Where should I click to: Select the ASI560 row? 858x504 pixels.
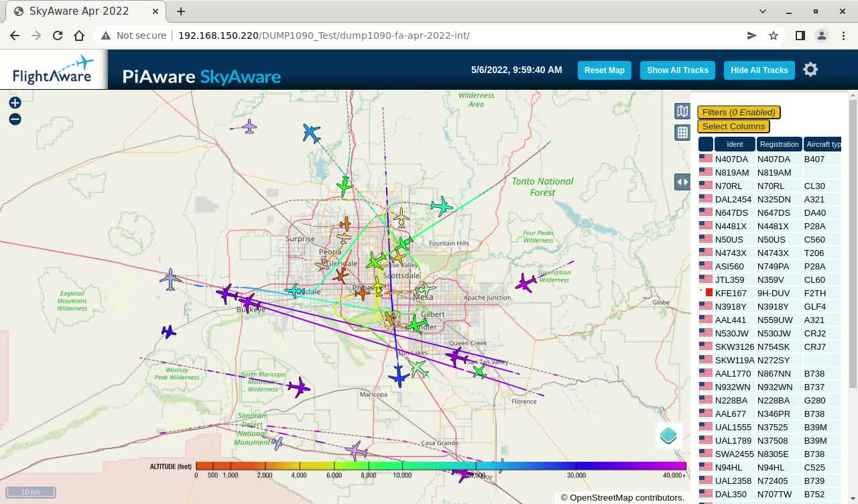(x=770, y=266)
